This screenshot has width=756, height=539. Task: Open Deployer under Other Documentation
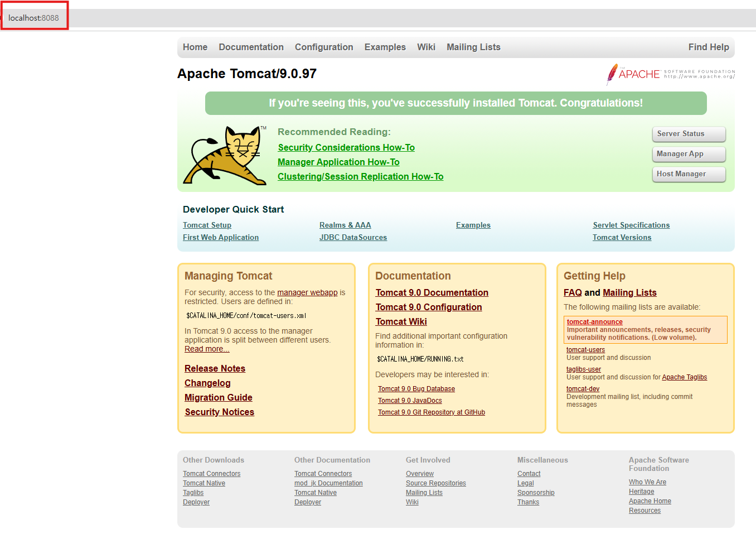coord(308,502)
